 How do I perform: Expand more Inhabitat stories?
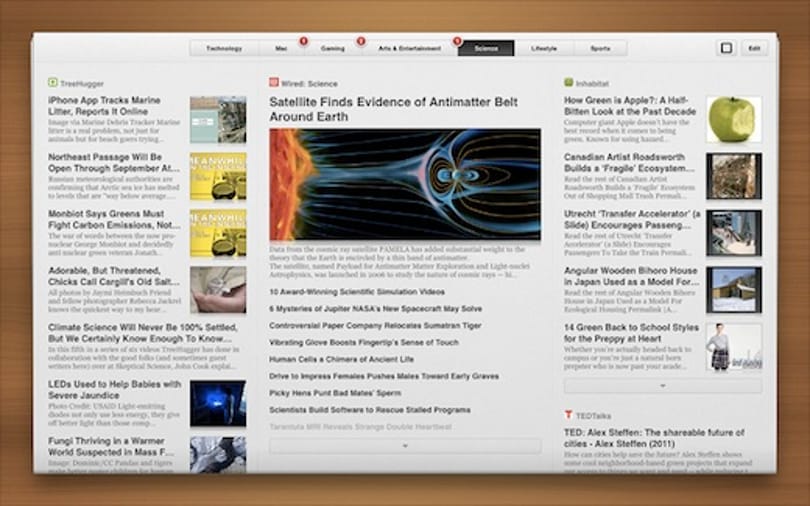663,386
